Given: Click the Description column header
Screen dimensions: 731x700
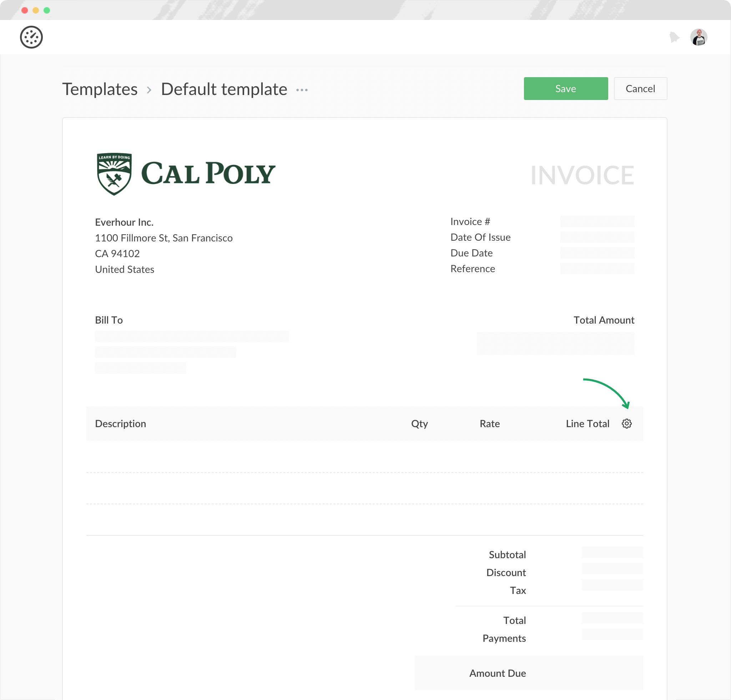Looking at the screenshot, I should tap(121, 424).
